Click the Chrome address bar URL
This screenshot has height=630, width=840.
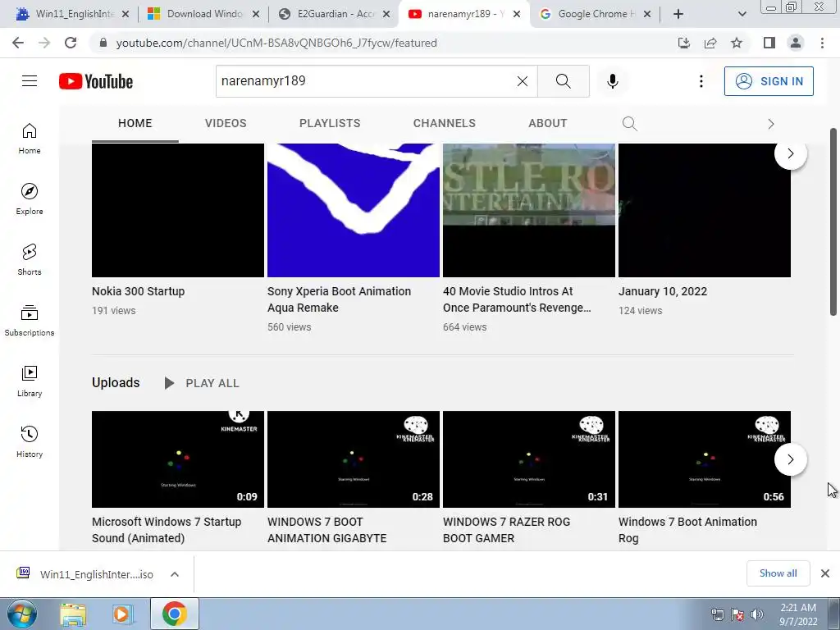tap(276, 43)
